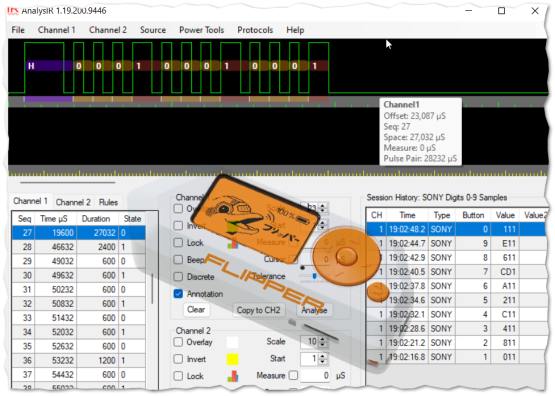This screenshot has width=555, height=396.
Task: Click the AnalysIR app icon in title bar
Action: (x=13, y=11)
